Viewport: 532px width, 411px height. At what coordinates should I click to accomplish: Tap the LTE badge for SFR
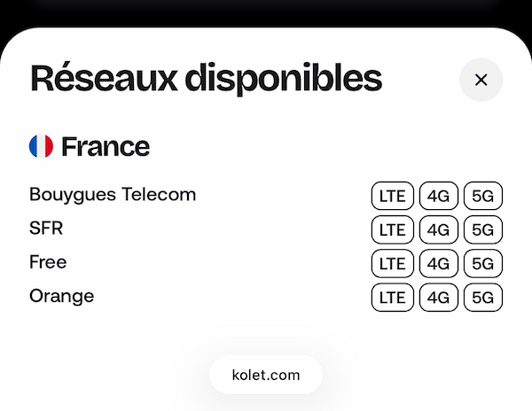(392, 229)
